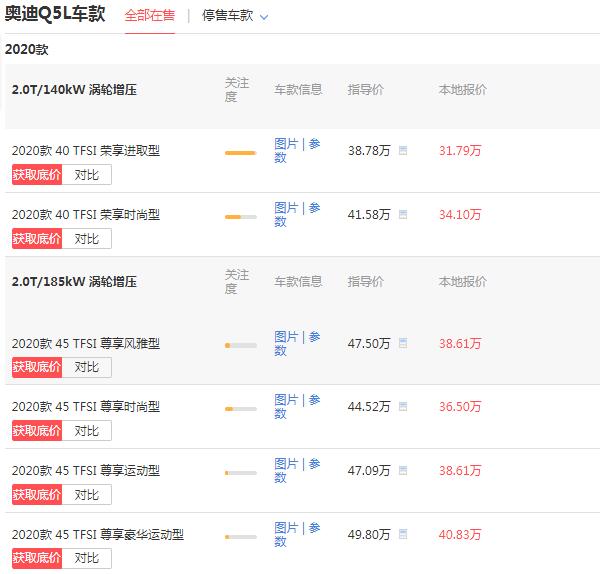Open 图片 link for 45 TFSI 尊享运动型
600x574 pixels.
pos(286,464)
